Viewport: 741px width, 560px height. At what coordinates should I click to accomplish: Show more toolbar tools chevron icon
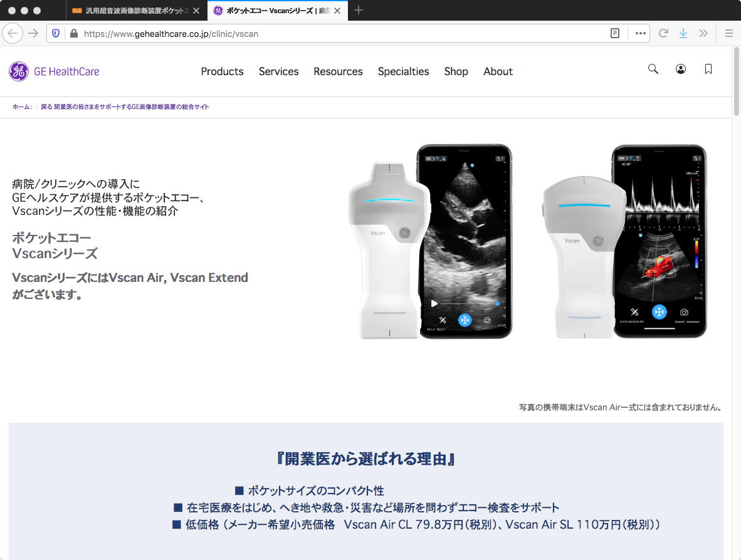click(703, 34)
